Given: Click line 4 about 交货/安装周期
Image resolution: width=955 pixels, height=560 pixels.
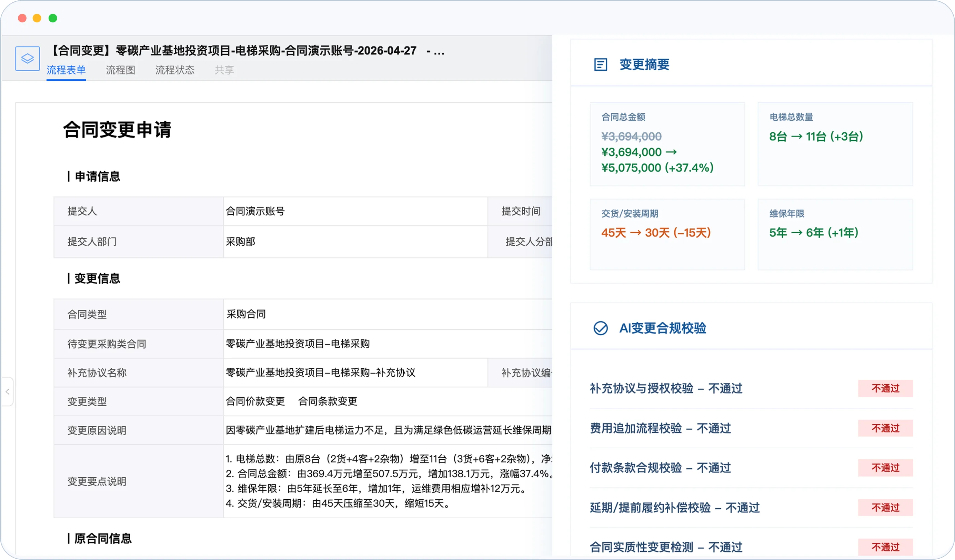Looking at the screenshot, I should pos(338,503).
